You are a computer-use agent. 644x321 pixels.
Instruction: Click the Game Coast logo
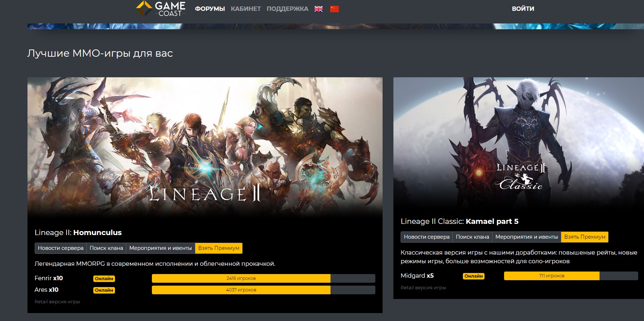[161, 9]
